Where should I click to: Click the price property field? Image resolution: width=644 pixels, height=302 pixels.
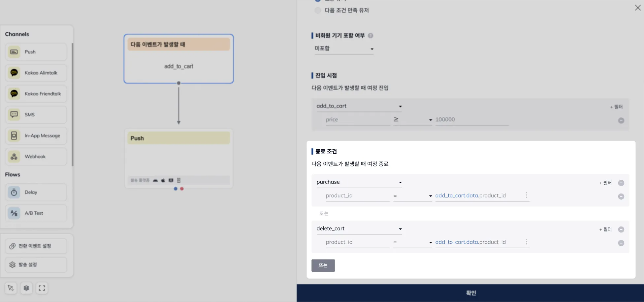[358, 120]
